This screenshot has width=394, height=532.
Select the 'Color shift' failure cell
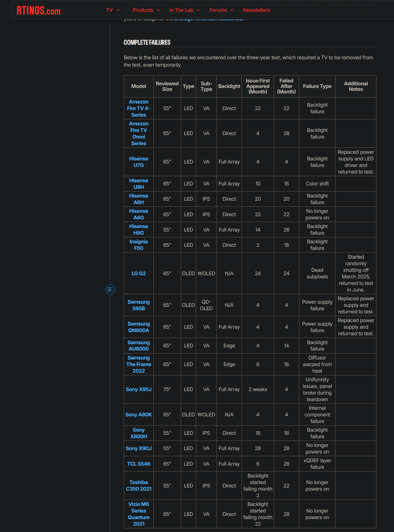[317, 184]
